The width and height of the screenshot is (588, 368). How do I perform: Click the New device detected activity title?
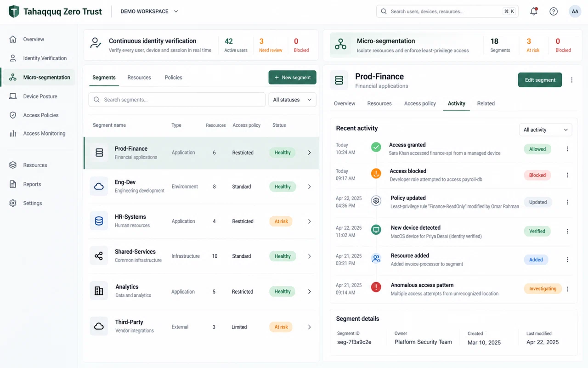point(415,228)
